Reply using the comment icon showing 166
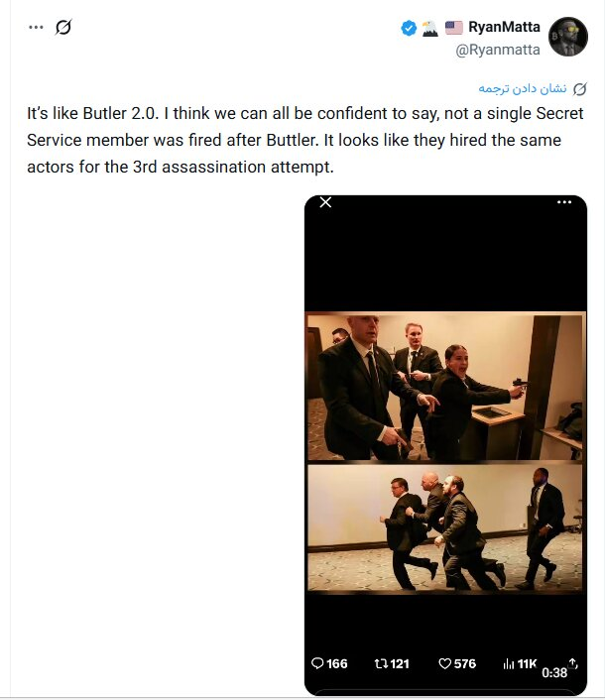 coord(329,664)
